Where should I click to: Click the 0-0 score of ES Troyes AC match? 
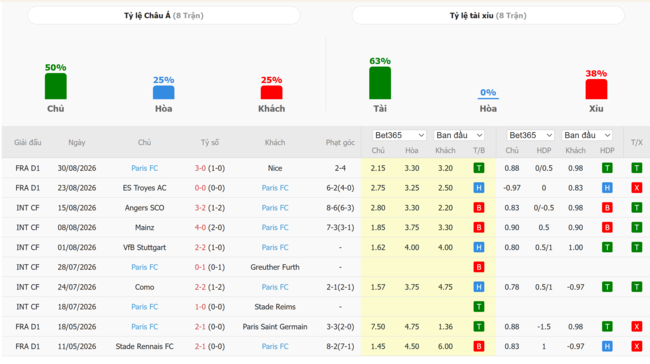[200, 188]
